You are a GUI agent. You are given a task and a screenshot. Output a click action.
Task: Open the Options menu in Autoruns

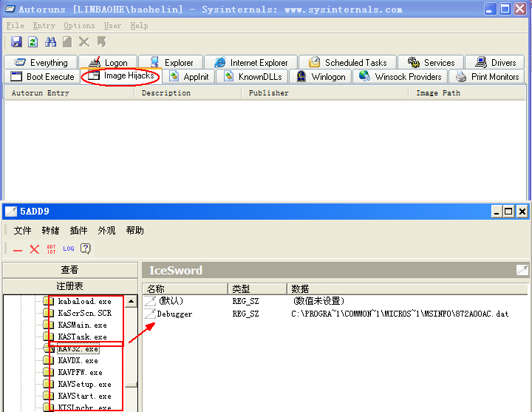pyautogui.click(x=79, y=25)
